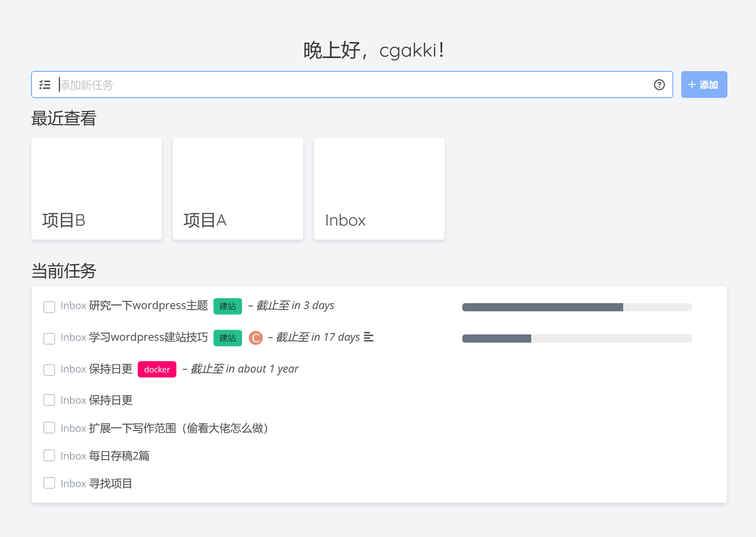
Task: Open the 项目A project card
Action: tap(237, 188)
